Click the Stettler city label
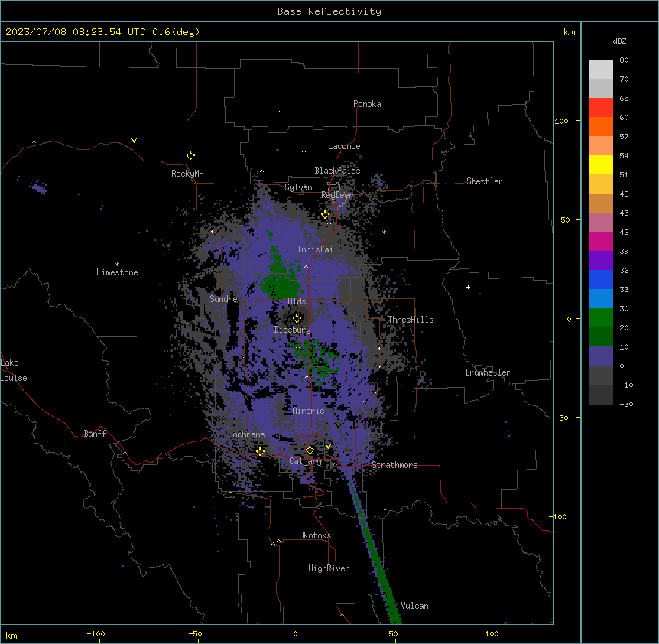 pyautogui.click(x=484, y=181)
